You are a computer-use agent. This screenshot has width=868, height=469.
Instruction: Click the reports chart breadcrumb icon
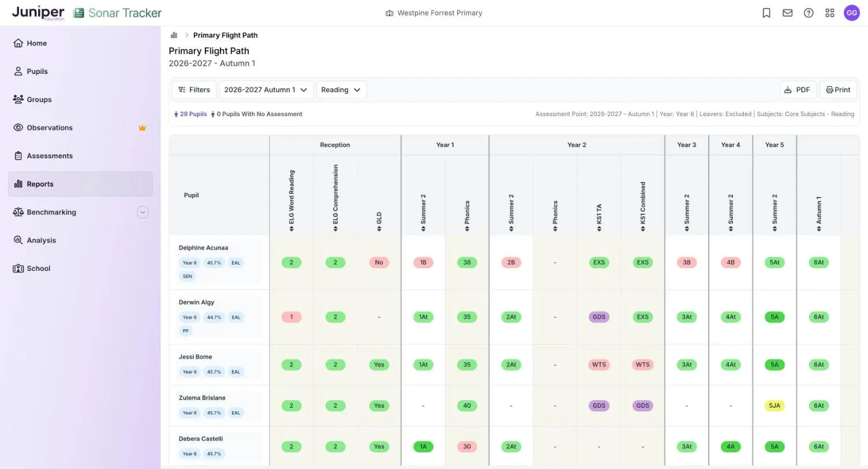point(174,35)
